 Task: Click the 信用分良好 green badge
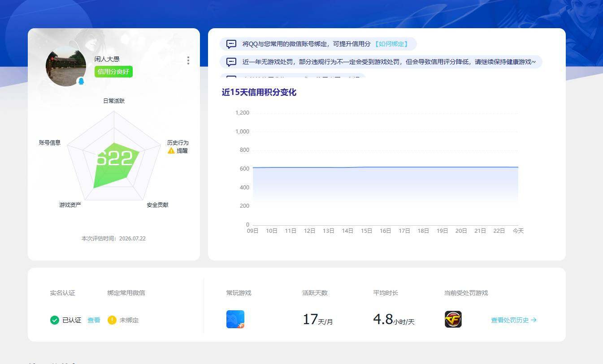(x=113, y=72)
